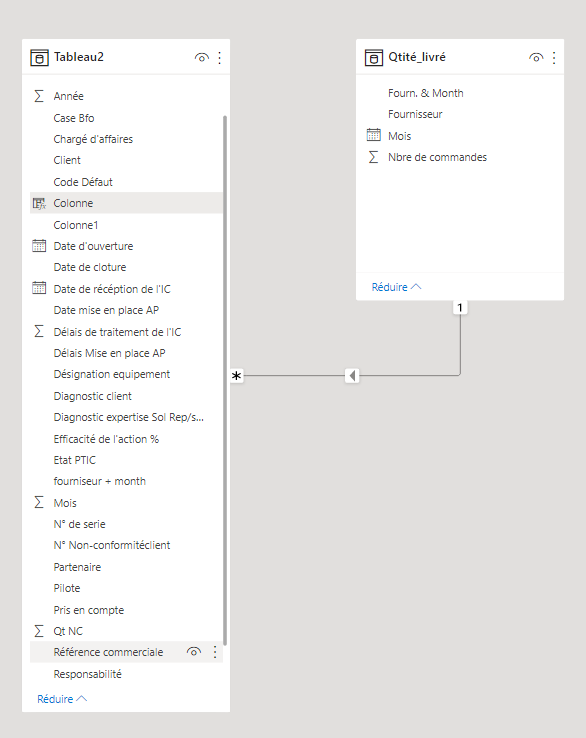This screenshot has height=738, width=586.
Task: Toggle visibility of Qtité_livré table
Action: coord(536,57)
